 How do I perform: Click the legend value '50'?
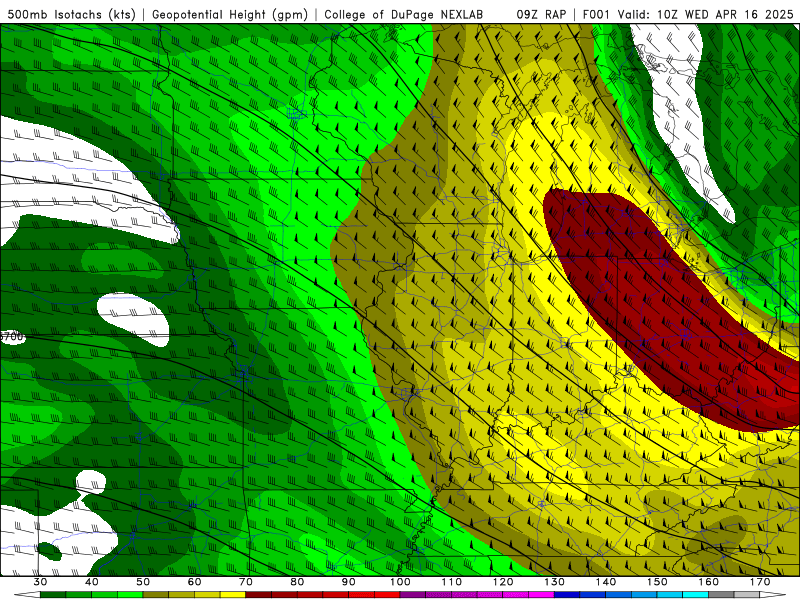pyautogui.click(x=143, y=582)
